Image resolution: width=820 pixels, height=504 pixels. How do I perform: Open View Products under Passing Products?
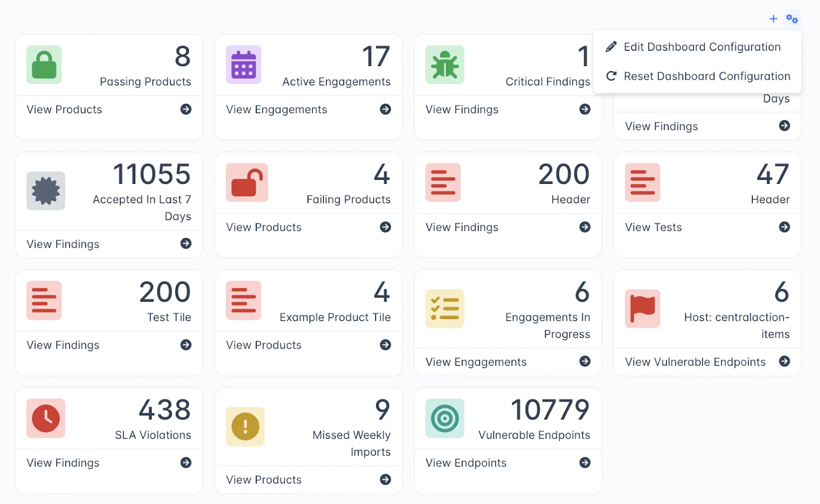65,110
